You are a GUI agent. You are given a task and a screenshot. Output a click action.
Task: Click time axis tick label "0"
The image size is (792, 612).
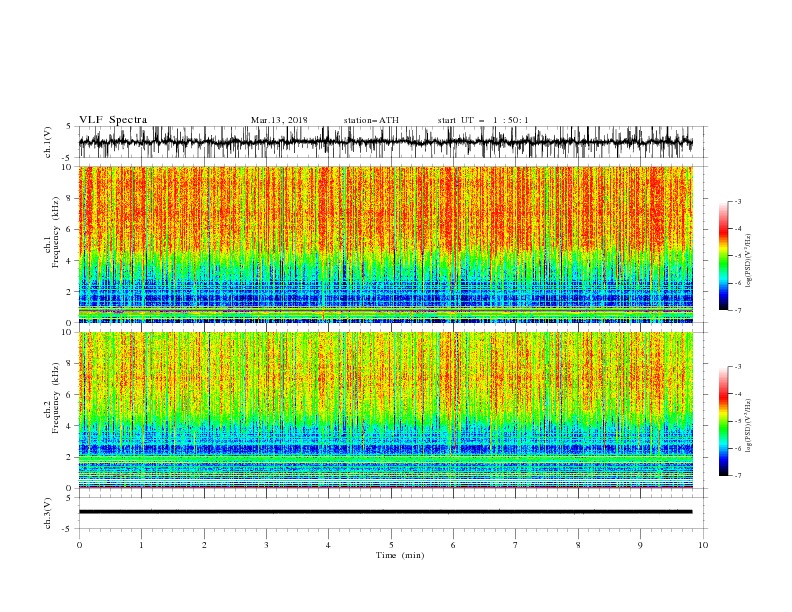[x=79, y=545]
